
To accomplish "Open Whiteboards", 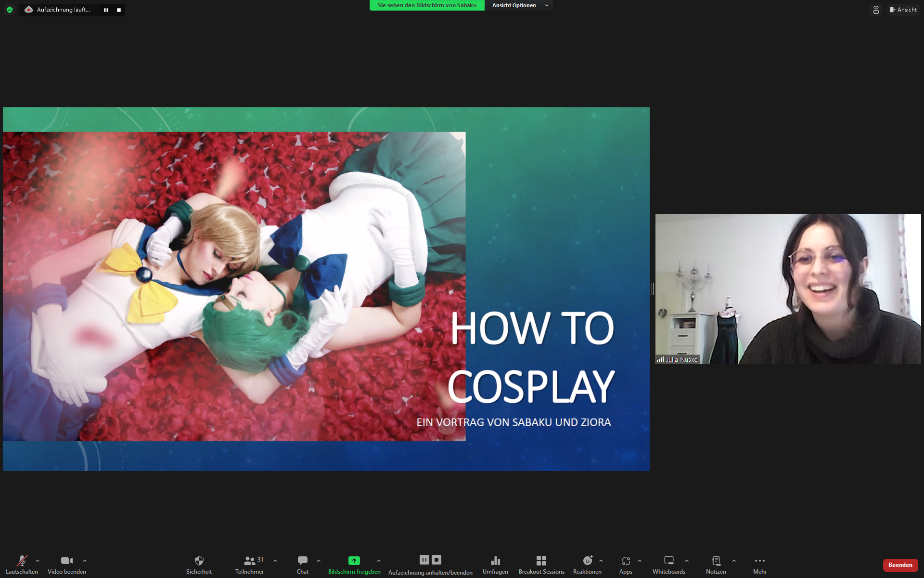I will click(x=669, y=565).
